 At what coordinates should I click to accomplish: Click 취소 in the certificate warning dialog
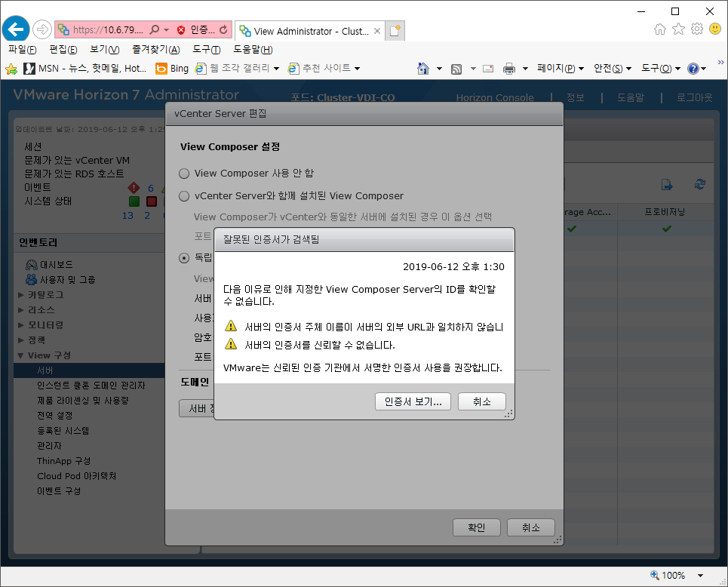tap(482, 401)
